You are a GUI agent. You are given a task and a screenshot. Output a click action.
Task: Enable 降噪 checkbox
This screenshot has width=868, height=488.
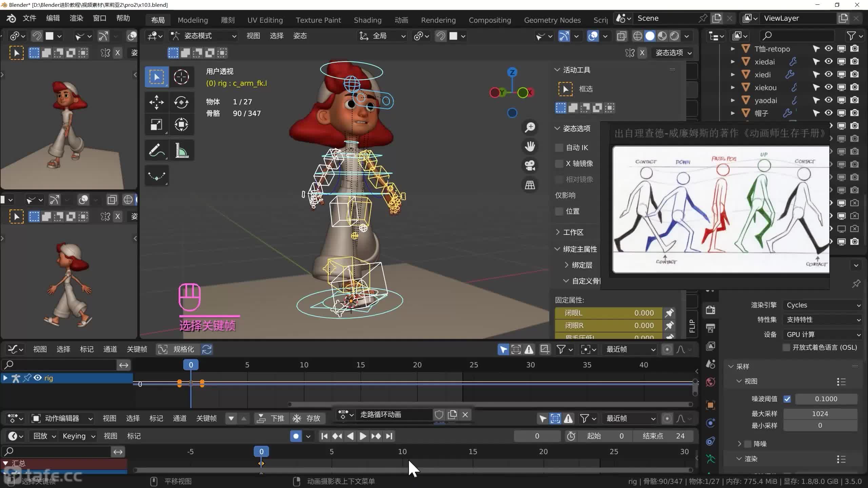[x=748, y=444]
